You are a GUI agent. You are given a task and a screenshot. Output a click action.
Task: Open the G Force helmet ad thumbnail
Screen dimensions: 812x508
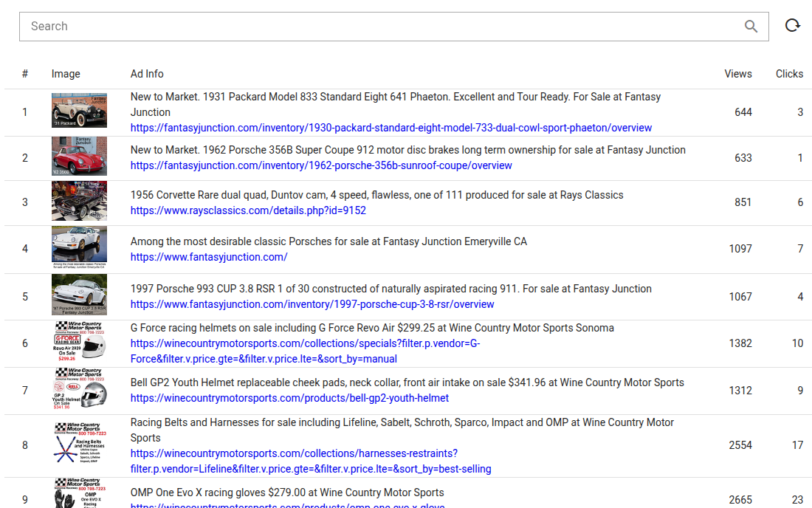pyautogui.click(x=79, y=340)
